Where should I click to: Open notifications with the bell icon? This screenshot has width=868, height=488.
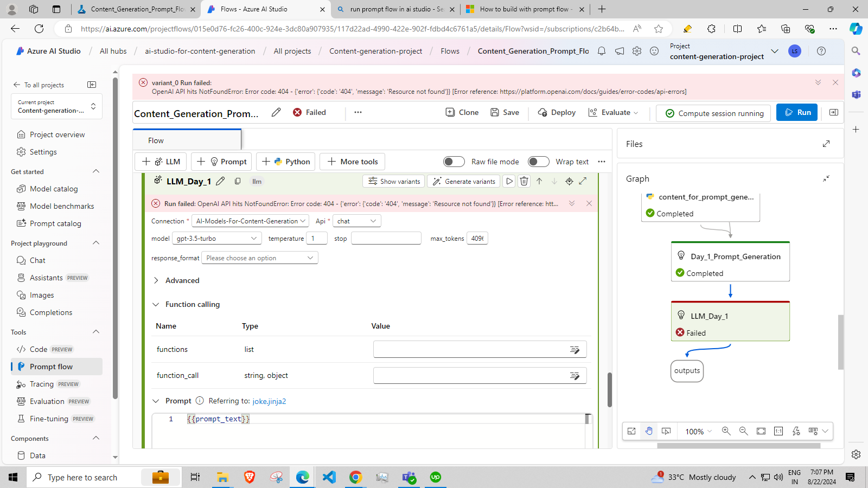tap(601, 51)
